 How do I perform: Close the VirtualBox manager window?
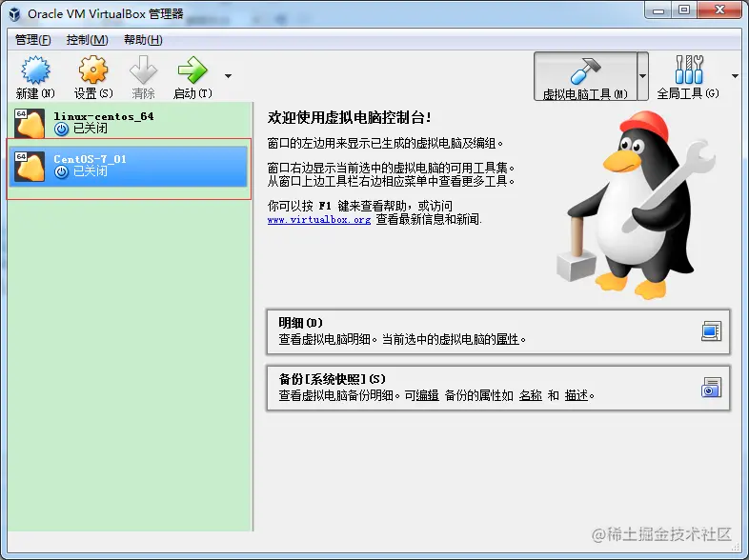[x=719, y=10]
